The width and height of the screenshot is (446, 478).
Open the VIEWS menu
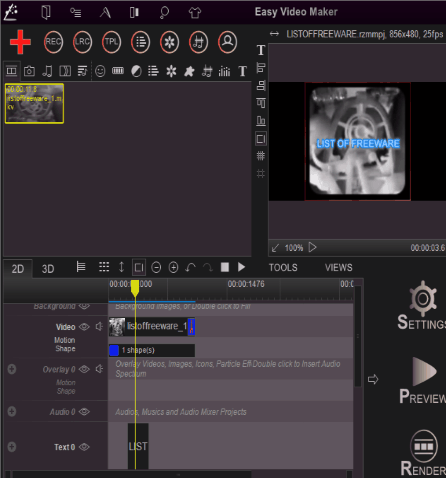point(339,268)
